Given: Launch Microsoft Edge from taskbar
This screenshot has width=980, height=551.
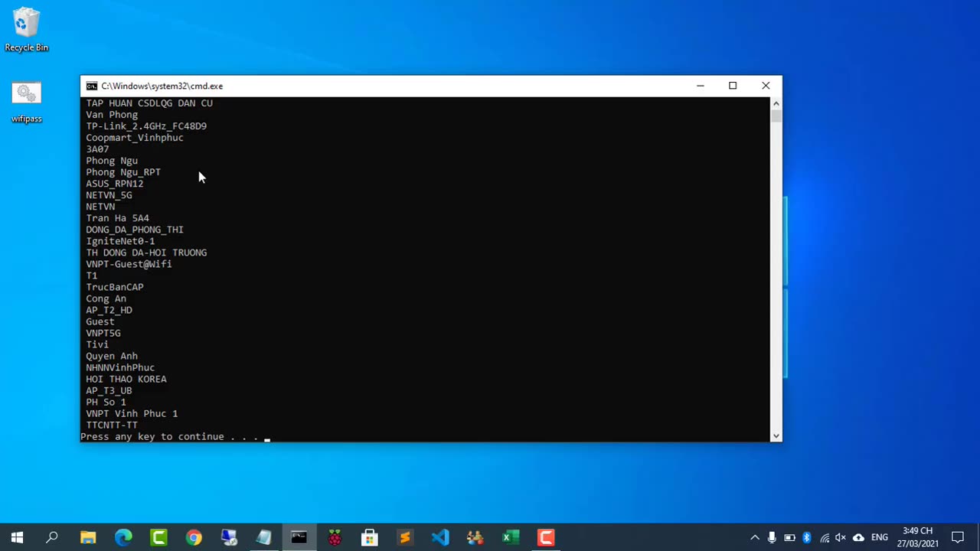Looking at the screenshot, I should coord(123,537).
